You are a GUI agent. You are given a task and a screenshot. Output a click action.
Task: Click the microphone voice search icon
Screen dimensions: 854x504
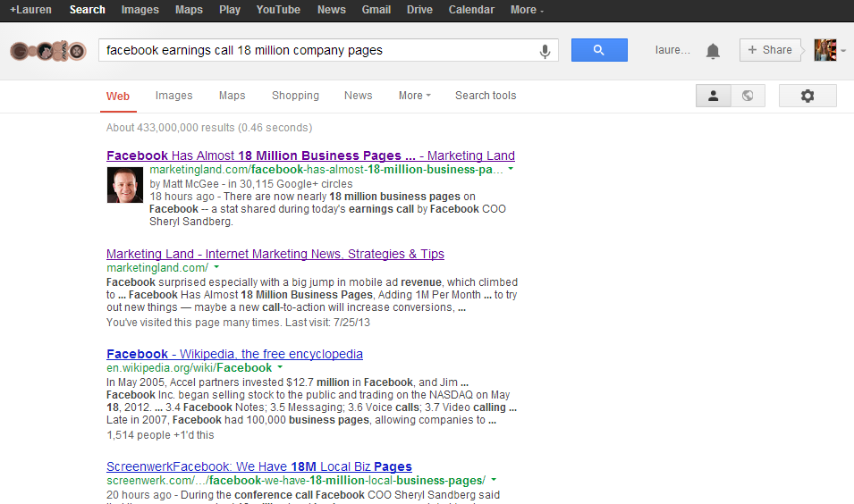point(545,51)
